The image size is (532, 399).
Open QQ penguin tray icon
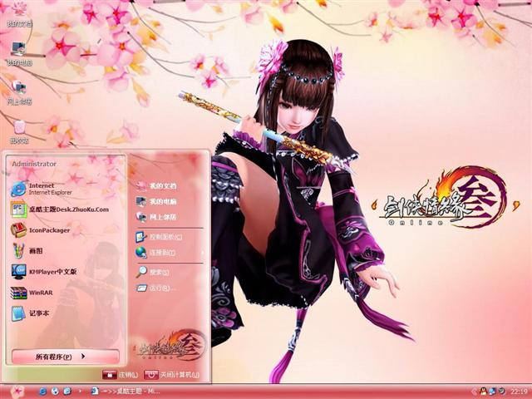(x=483, y=392)
